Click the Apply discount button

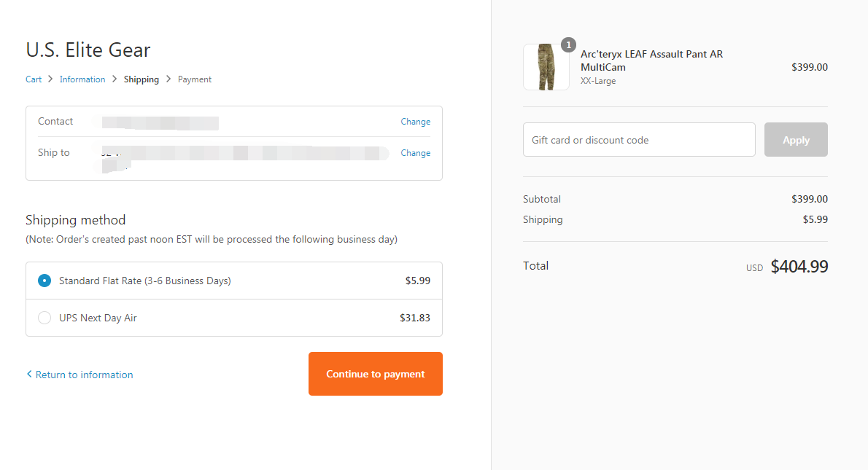coord(796,140)
